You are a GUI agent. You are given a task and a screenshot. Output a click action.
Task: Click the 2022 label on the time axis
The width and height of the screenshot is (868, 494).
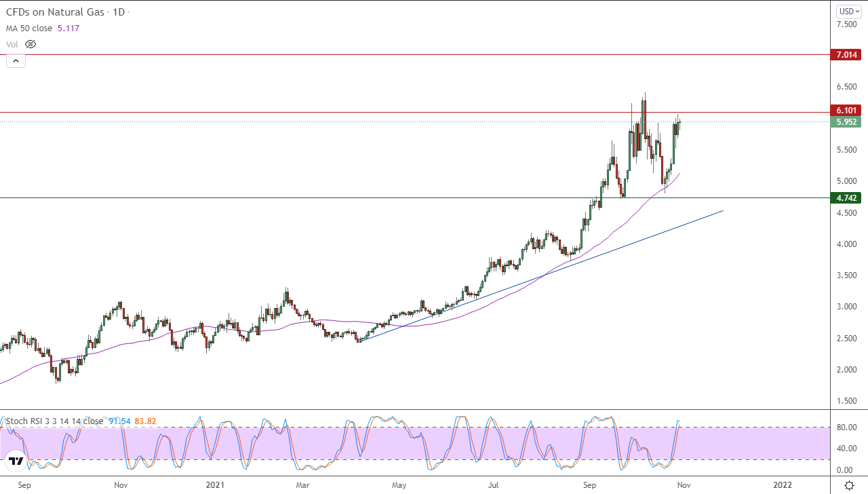tap(783, 485)
